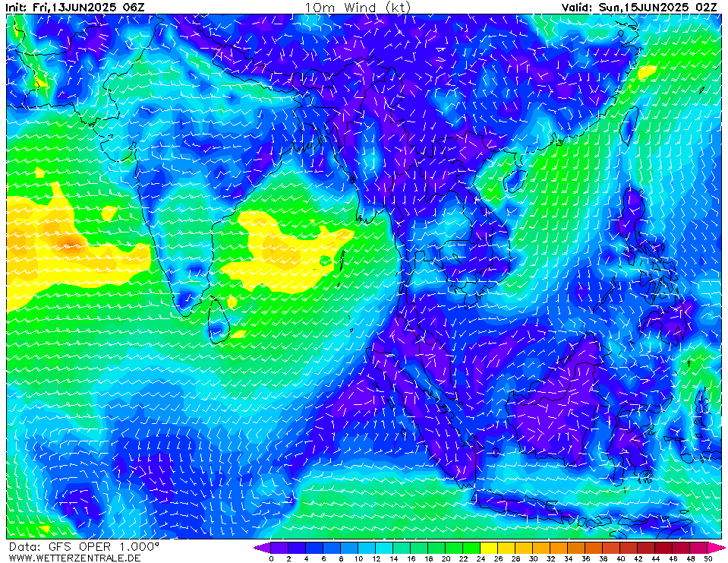This screenshot has width=728, height=563.
Task: Select the yellow 24–26 kt color swatch
Action: click(489, 548)
